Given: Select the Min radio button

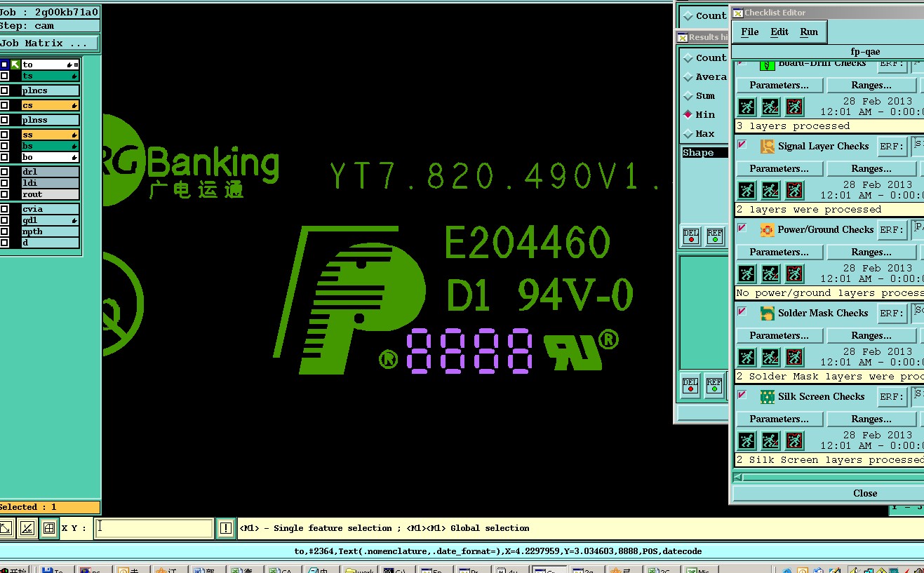Looking at the screenshot, I should [688, 114].
